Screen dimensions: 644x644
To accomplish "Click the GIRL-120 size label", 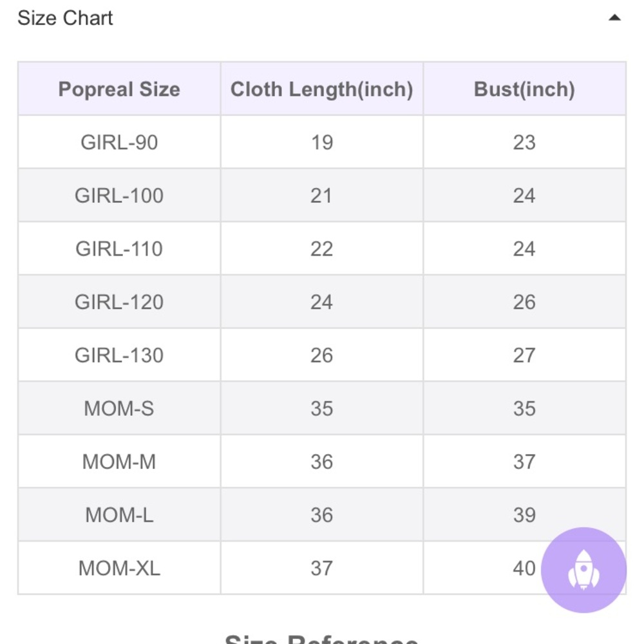I will pos(119,302).
